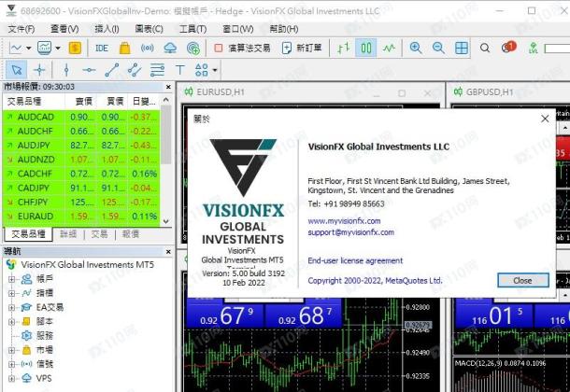570x392 pixels.
Task: Click the 0.92 67 sell price button
Action: coord(224,315)
